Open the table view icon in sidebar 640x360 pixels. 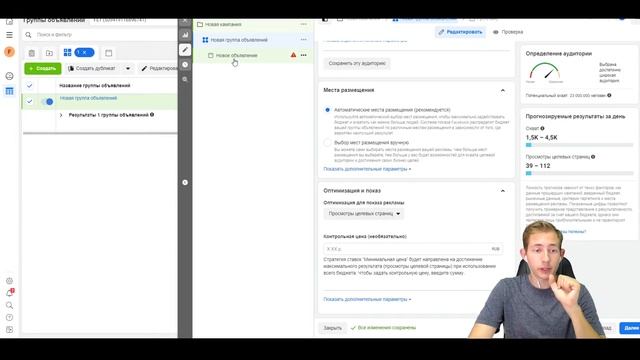point(9,91)
